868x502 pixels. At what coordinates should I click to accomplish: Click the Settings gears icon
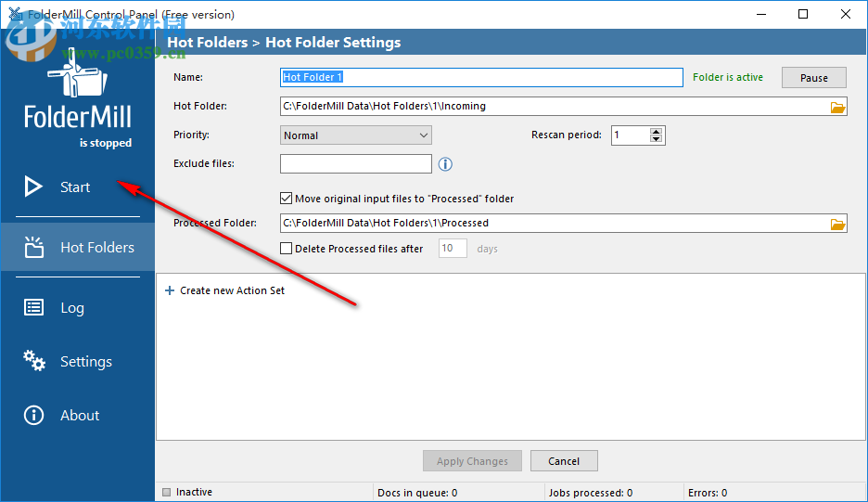click(33, 361)
